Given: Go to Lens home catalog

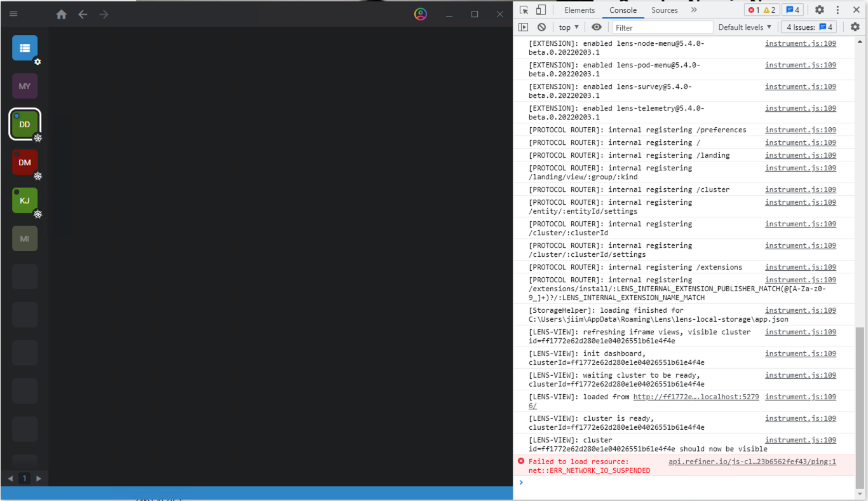Looking at the screenshot, I should tap(62, 14).
